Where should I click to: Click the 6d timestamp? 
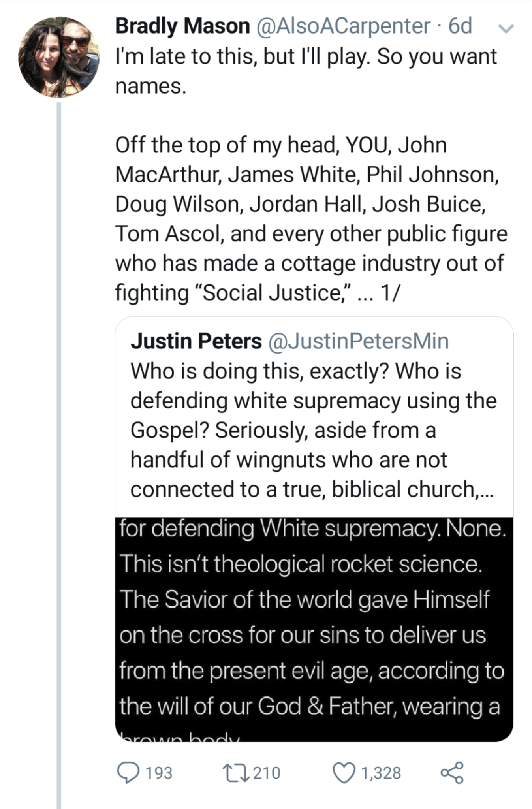coord(460,26)
